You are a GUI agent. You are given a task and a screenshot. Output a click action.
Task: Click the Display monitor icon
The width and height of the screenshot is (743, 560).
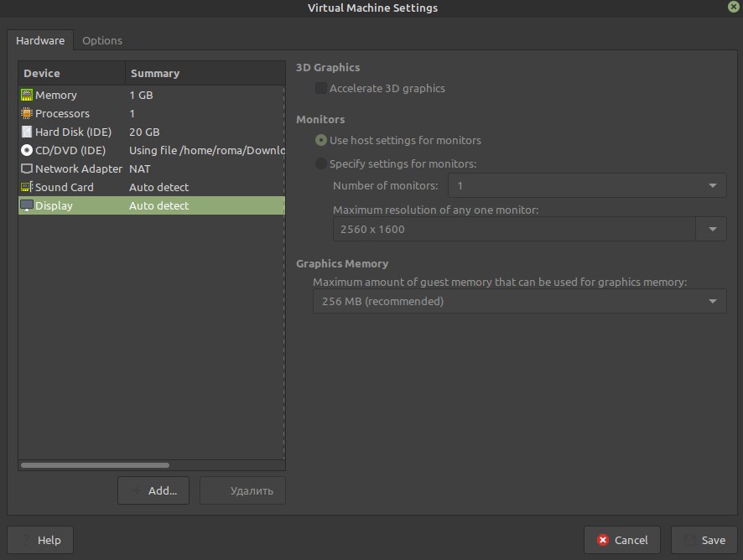[x=27, y=205]
